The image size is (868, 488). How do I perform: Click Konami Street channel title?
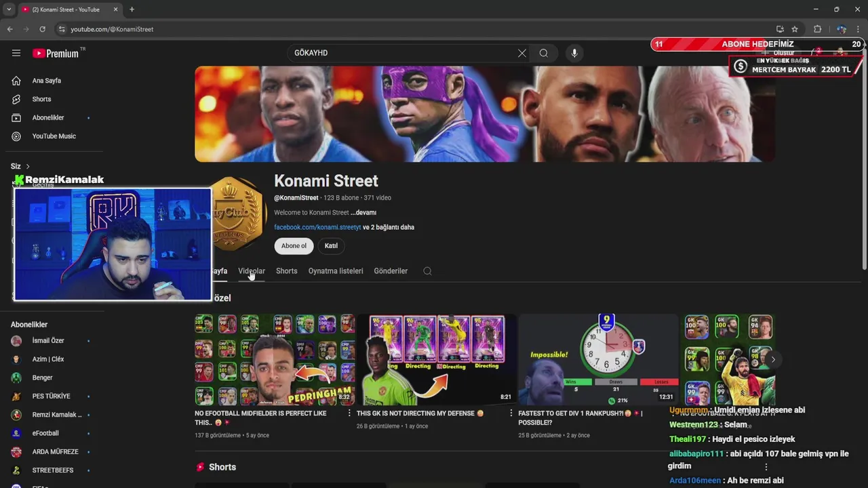pyautogui.click(x=326, y=181)
